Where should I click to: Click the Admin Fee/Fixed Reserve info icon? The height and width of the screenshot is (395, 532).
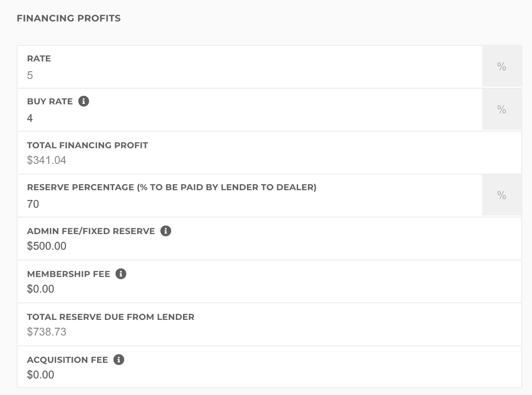tap(166, 231)
